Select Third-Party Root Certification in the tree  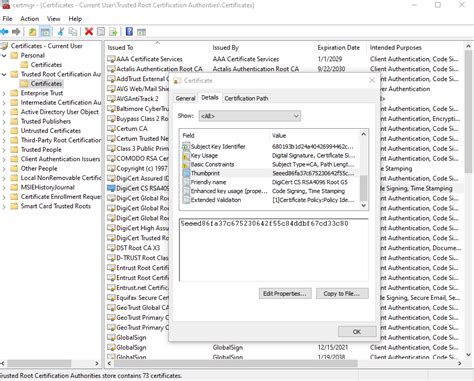[61, 140]
